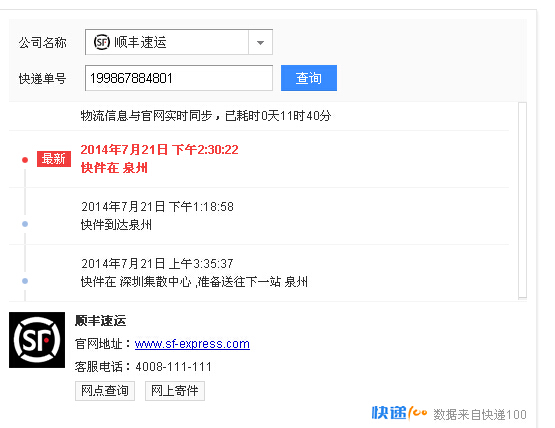Screen dimensions: 555x428
Task: Click the tracking results vertical scrollbar
Action: pyautogui.click(x=522, y=200)
